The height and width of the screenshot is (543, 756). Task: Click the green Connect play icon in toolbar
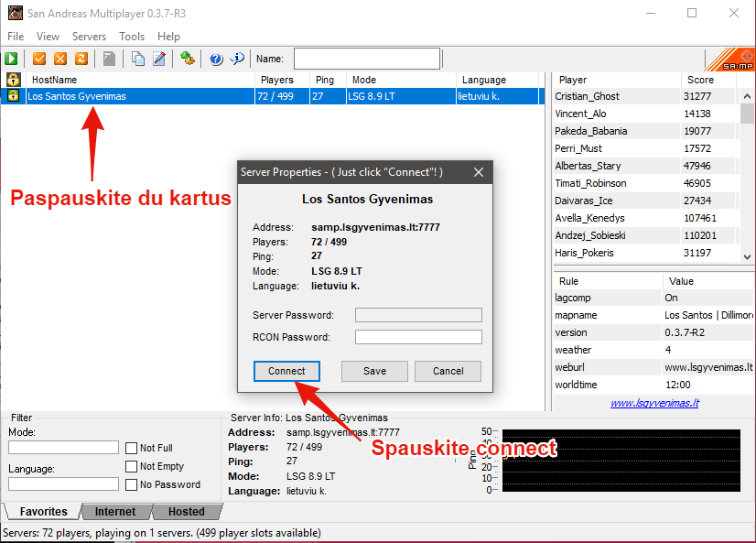point(13,59)
